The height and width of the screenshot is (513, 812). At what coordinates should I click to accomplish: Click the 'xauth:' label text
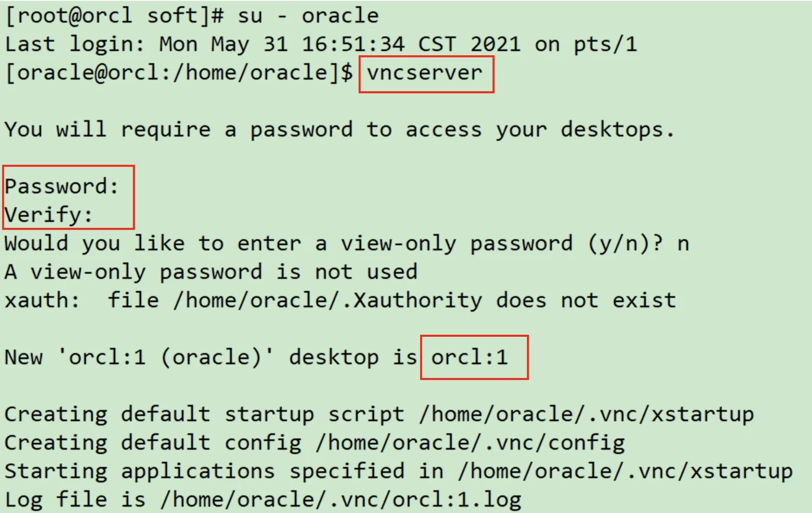coord(42,300)
